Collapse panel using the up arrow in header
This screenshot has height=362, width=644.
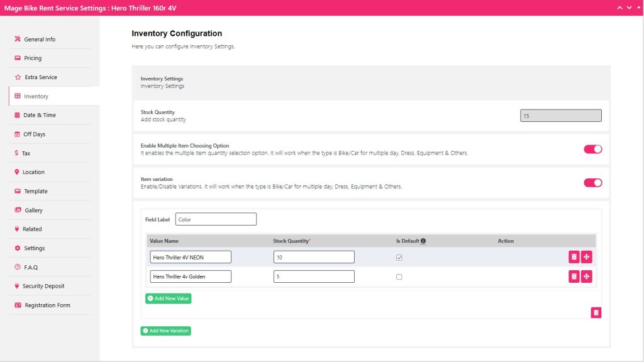(620, 8)
